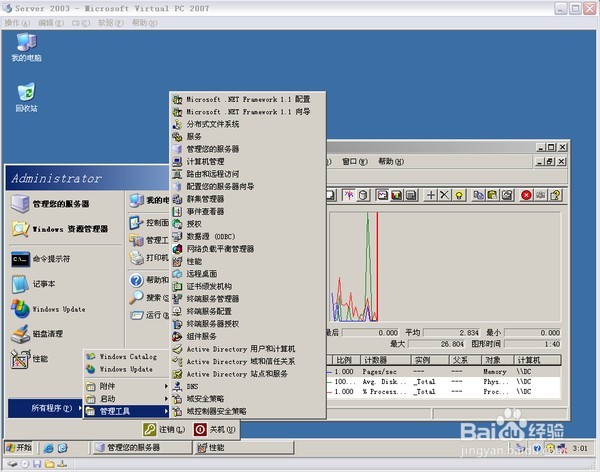Screen dimensions: 600x472
Task: Open 远程桌面 from admin tools menu
Action: pyautogui.click(x=248, y=274)
